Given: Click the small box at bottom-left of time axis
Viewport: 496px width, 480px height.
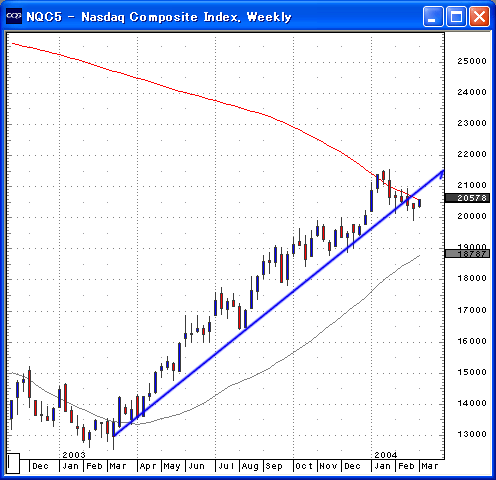Looking at the screenshot, I should click(13, 463).
